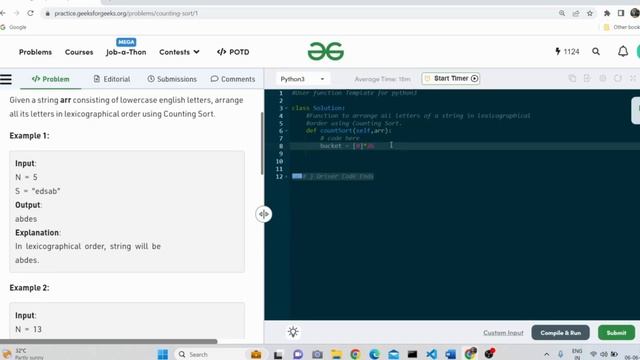Click the GeeksforGeeks logo
The width and height of the screenshot is (640, 360).
click(326, 51)
